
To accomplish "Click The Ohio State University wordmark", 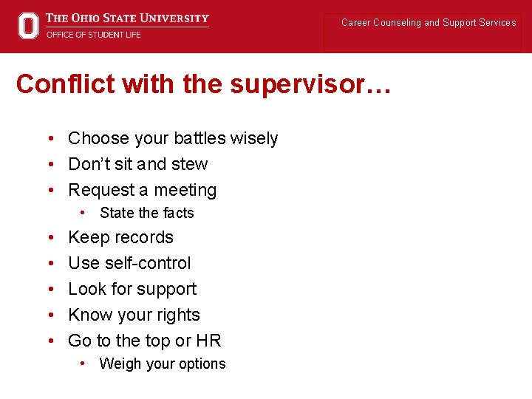I will [x=127, y=18].
